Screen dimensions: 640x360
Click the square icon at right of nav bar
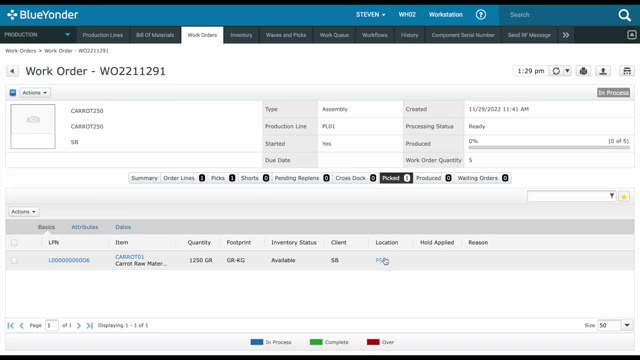pos(631,35)
